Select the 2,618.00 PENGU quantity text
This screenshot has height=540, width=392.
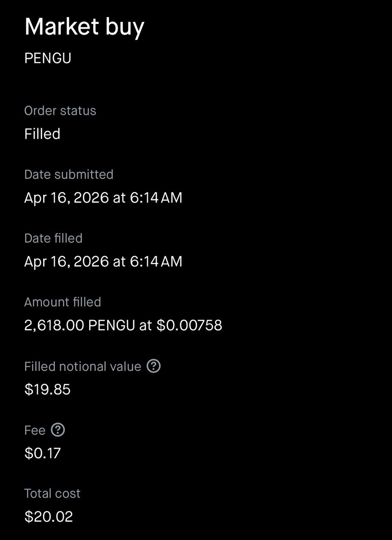(x=79, y=325)
